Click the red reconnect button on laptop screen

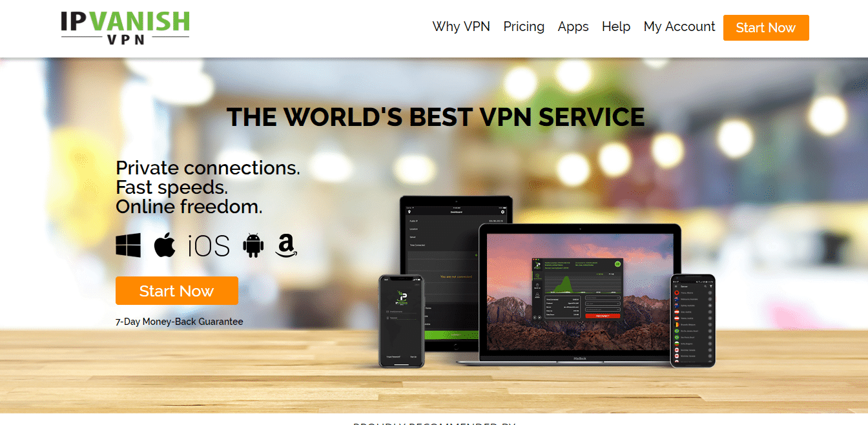click(x=602, y=316)
